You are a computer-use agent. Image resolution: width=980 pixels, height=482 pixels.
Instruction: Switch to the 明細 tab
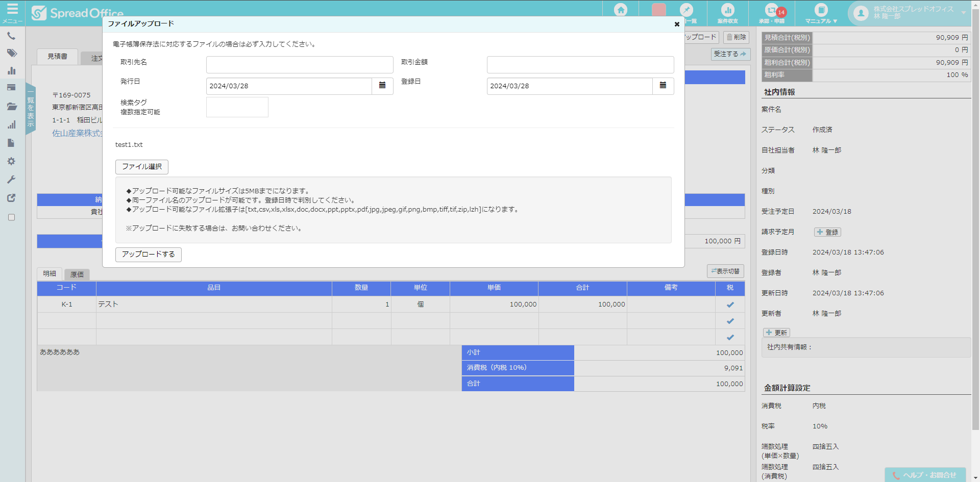[50, 274]
